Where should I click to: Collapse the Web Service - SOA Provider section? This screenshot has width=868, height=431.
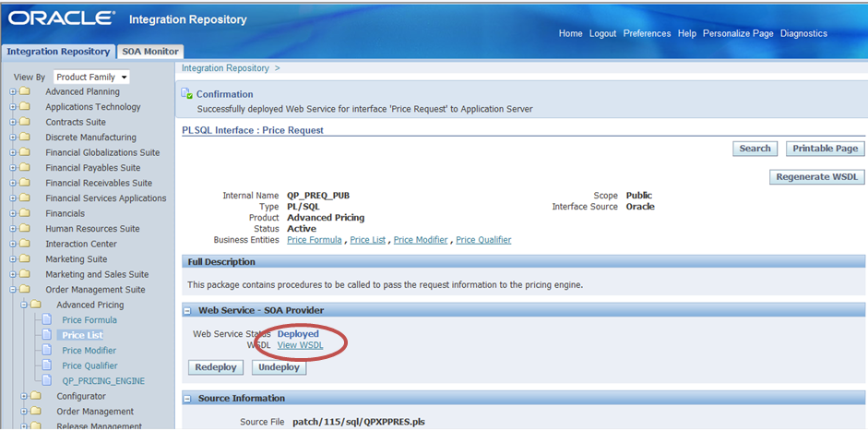point(188,310)
